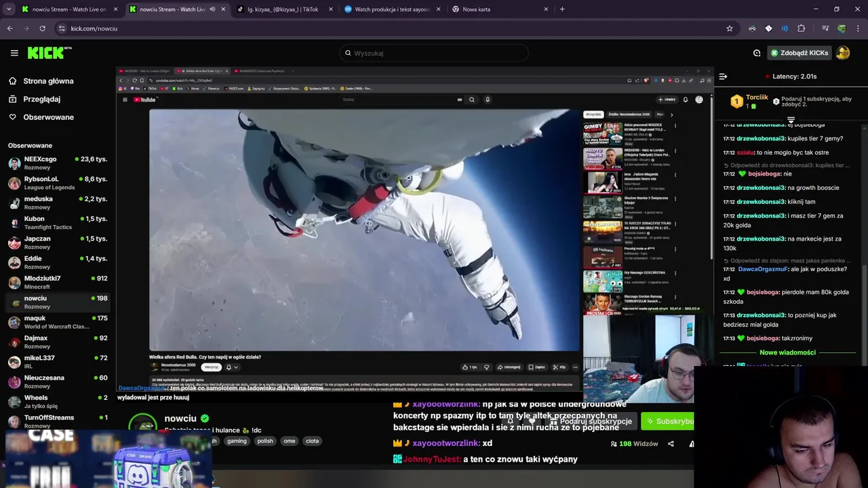The image size is (868, 488).
Task: Select the Dajmax followed channel
Action: click(58, 342)
